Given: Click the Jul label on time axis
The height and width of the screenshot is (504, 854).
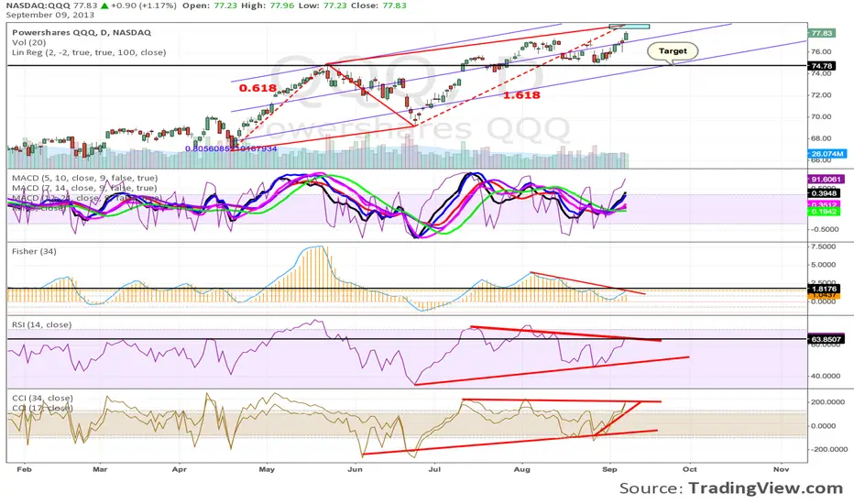Looking at the screenshot, I should click(x=434, y=469).
